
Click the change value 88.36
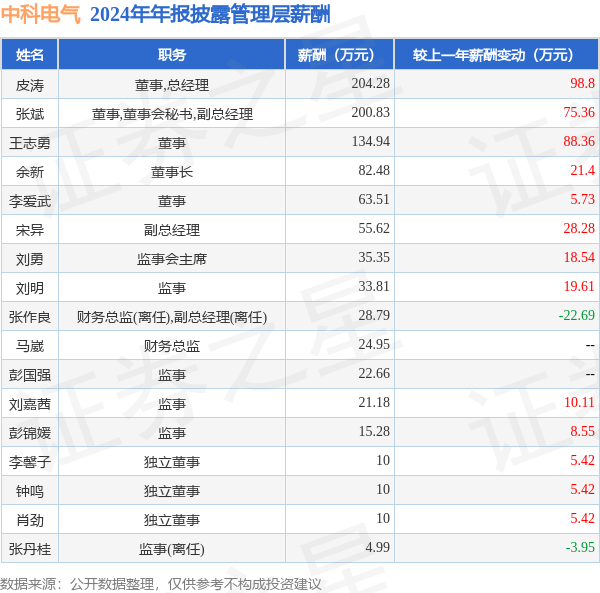579,141
